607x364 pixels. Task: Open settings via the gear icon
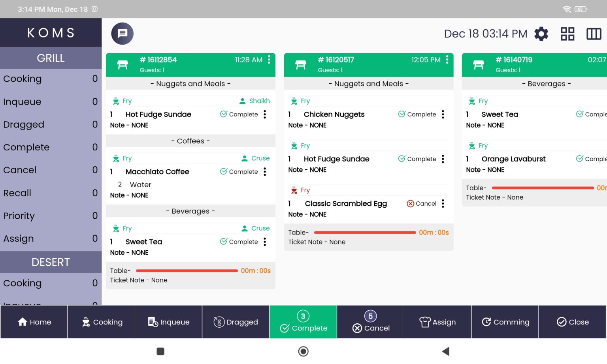tap(541, 34)
